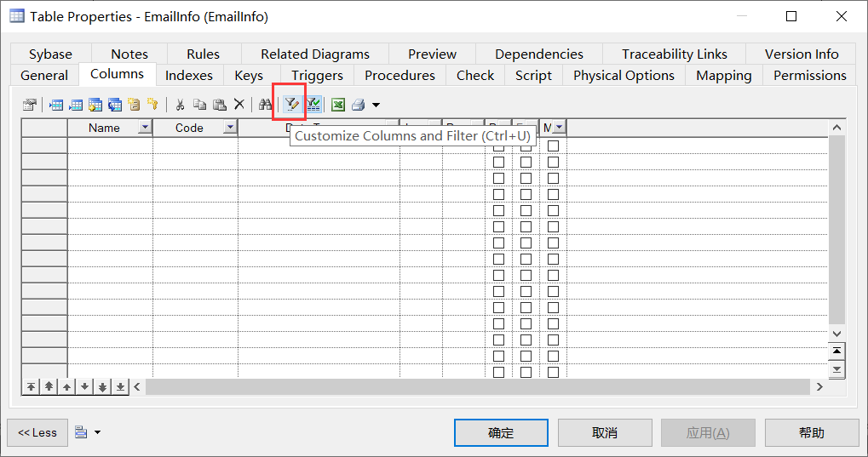Image resolution: width=868 pixels, height=457 pixels.
Task: Open the Traceability Links tab
Action: pyautogui.click(x=675, y=54)
